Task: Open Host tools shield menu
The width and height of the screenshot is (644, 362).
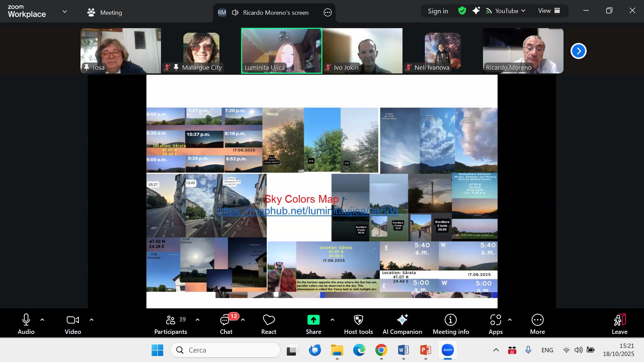Action: coord(358,324)
